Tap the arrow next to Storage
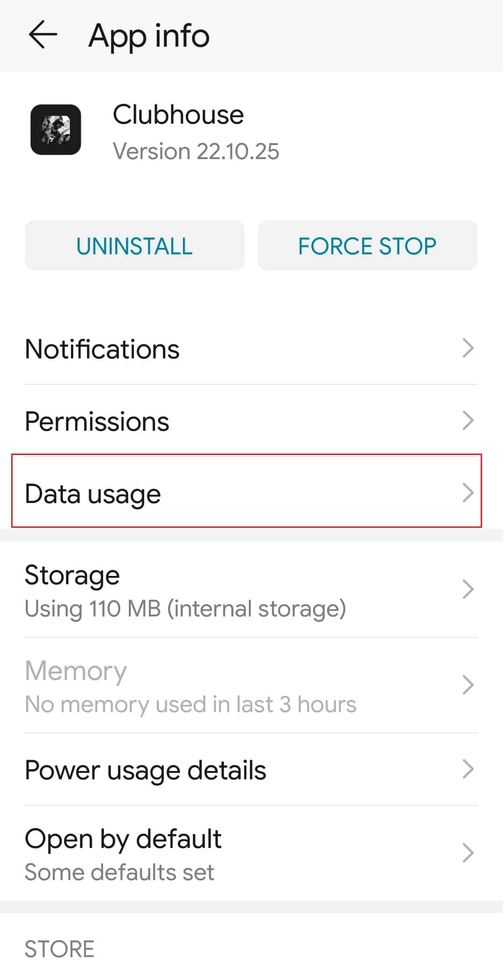The width and height of the screenshot is (504, 980). 468,590
